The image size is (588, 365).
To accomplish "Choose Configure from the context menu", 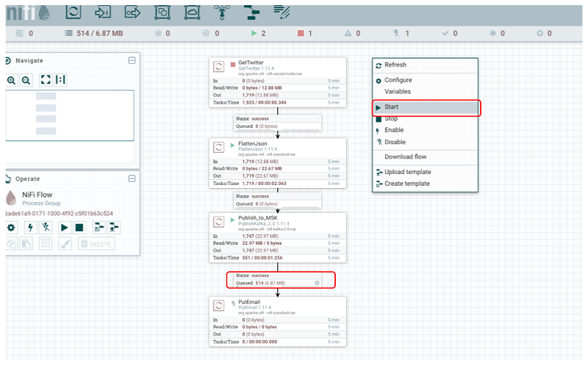I will coord(426,80).
